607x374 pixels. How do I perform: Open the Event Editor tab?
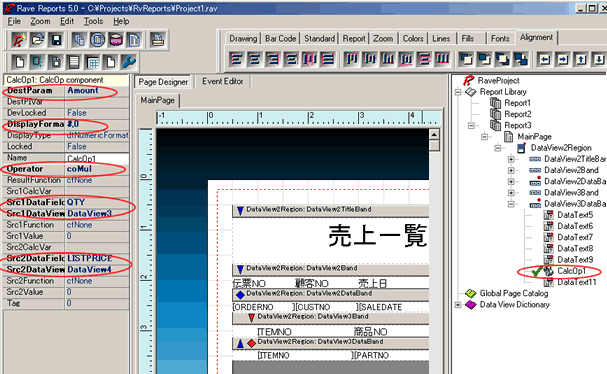click(223, 81)
